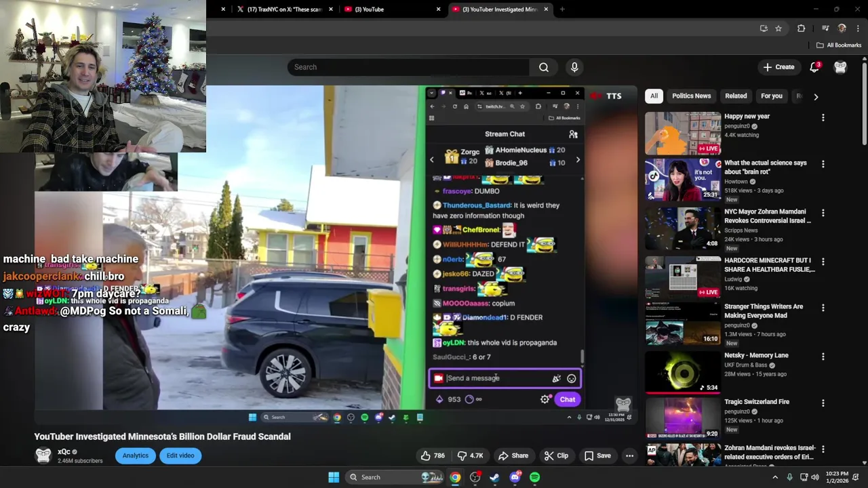Click the YouTube search magnifier button
This screenshot has height=488, width=868.
tap(543, 67)
